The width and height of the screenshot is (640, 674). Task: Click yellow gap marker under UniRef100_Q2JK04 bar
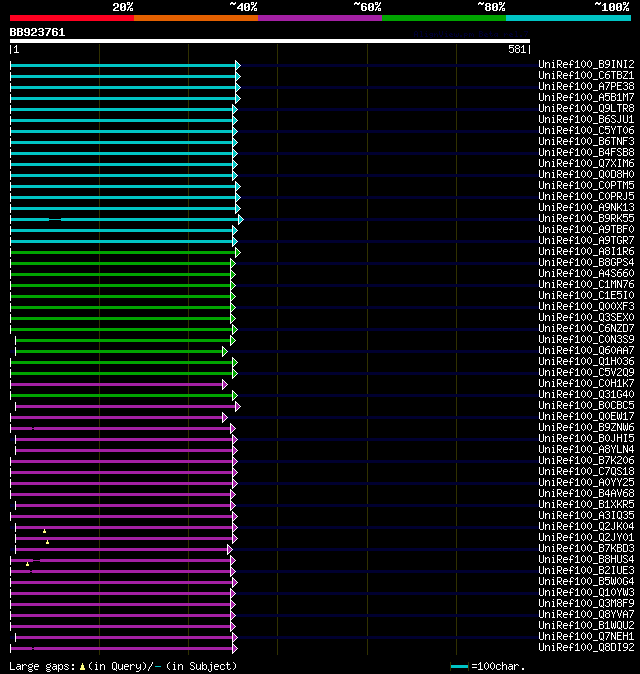44,532
